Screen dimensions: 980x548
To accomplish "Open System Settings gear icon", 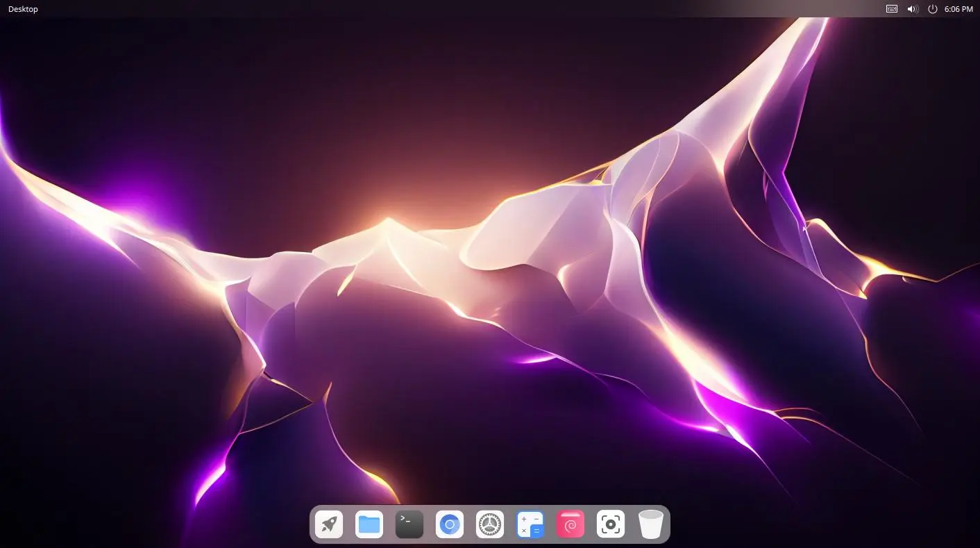I will (x=490, y=524).
